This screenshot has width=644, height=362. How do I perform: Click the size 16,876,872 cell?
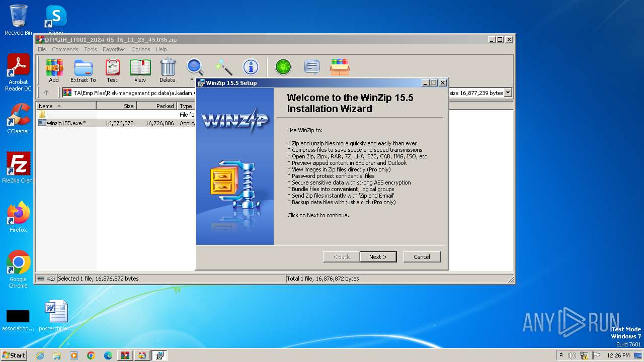pyautogui.click(x=119, y=123)
